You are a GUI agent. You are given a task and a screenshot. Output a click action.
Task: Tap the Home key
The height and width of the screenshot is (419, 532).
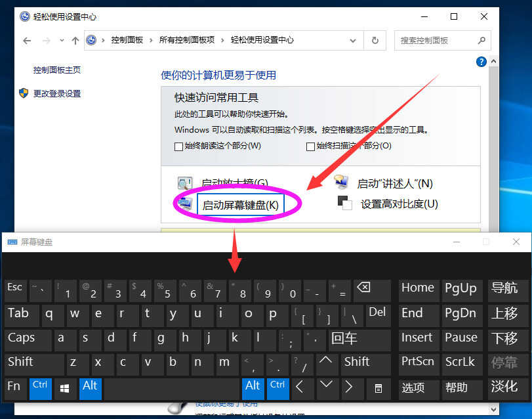coord(419,291)
